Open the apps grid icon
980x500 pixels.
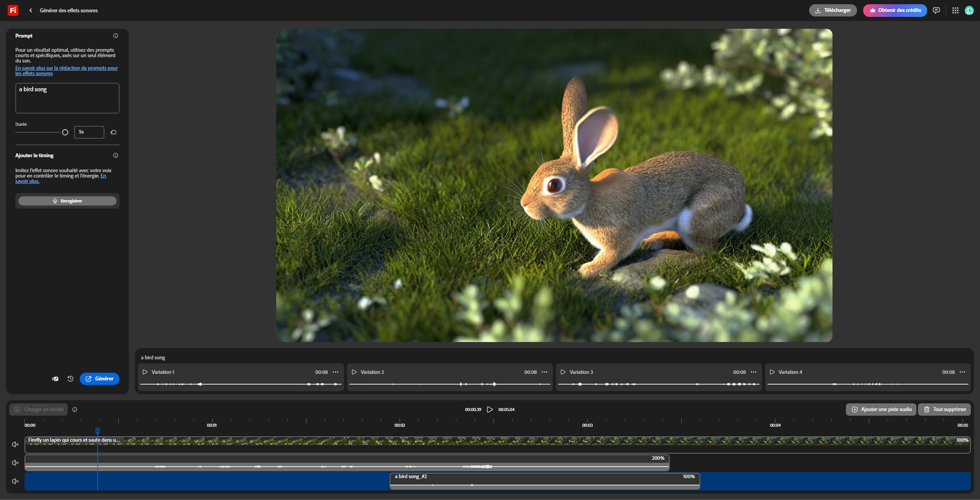pyautogui.click(x=955, y=10)
